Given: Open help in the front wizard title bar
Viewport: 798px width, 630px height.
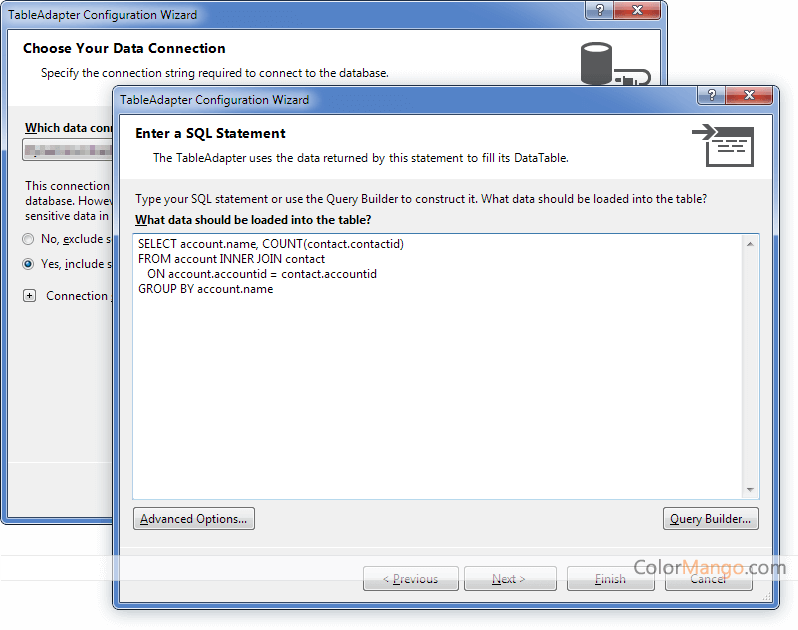Looking at the screenshot, I should (712, 95).
